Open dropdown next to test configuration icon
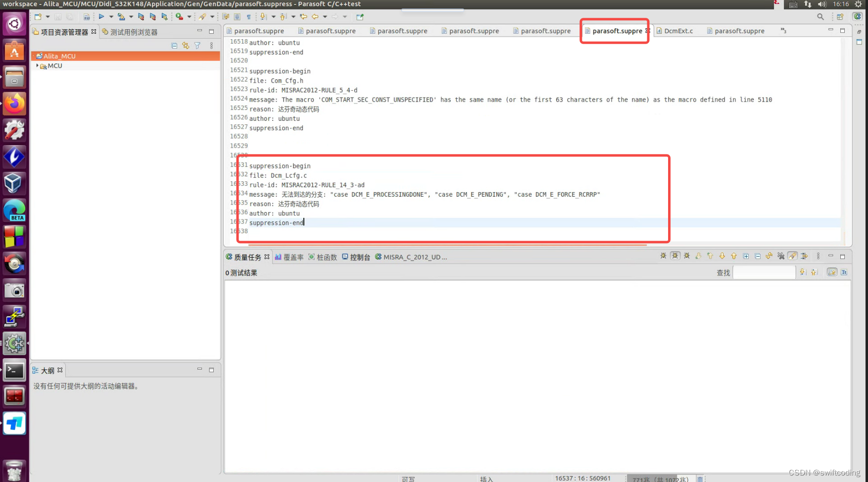Screen dimensions: 868x482 131,17
